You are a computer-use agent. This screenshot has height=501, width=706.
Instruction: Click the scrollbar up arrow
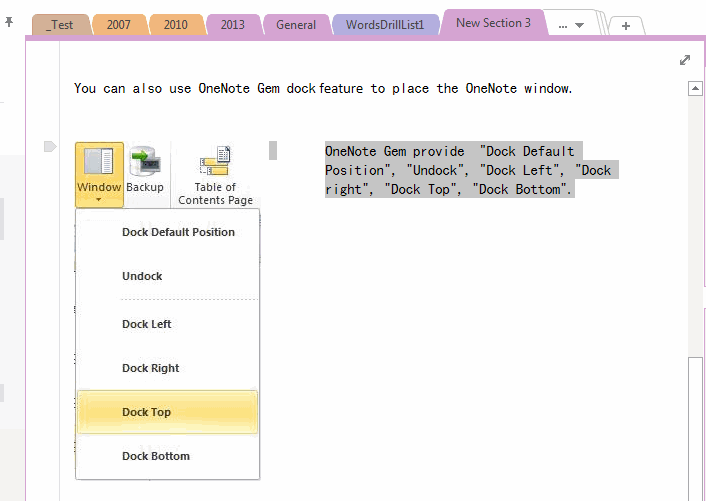[x=695, y=89]
